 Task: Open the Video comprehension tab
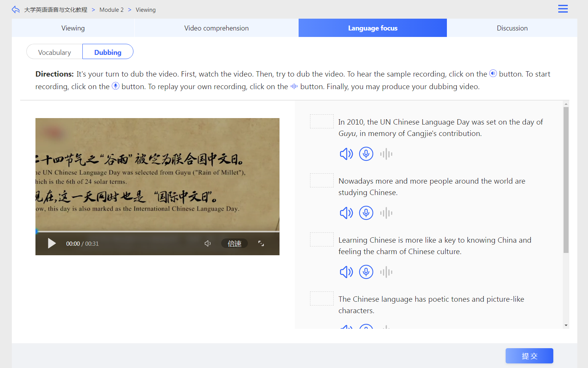[x=216, y=28]
